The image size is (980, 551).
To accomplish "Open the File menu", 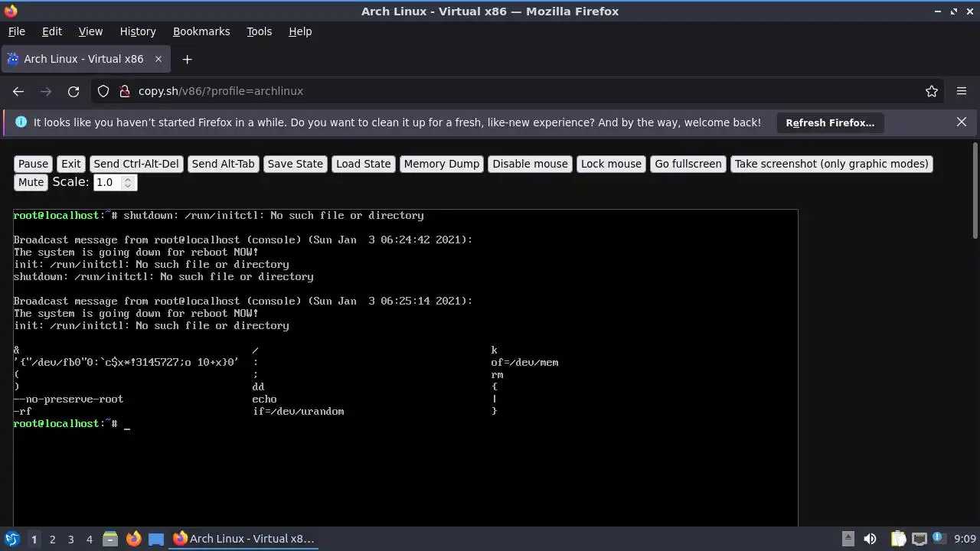I will pyautogui.click(x=16, y=31).
